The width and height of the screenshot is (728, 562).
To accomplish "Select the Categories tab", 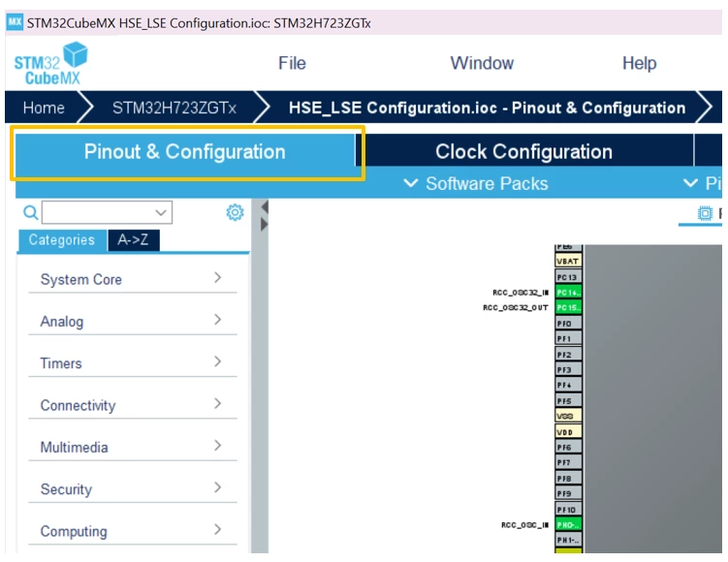I will pos(62,240).
